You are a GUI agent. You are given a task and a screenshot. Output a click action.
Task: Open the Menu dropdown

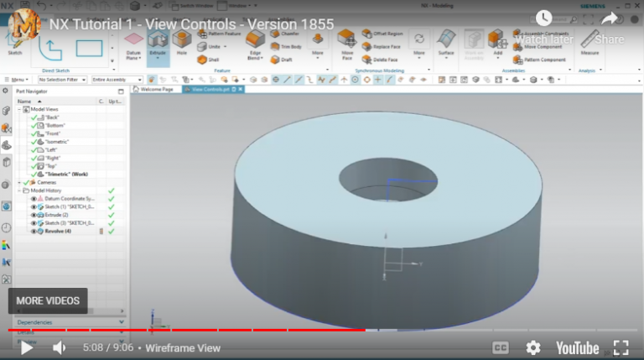click(x=17, y=80)
